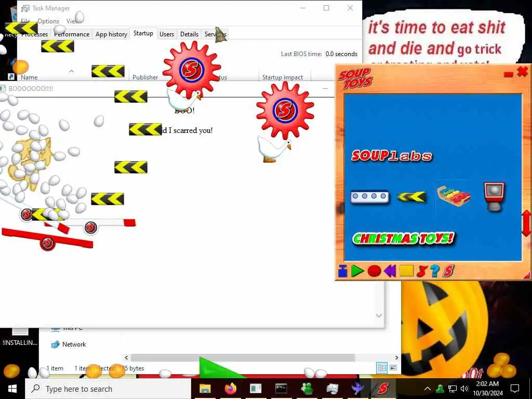Click the sort caret above Name column
This screenshot has height=399, width=532.
click(x=71, y=71)
